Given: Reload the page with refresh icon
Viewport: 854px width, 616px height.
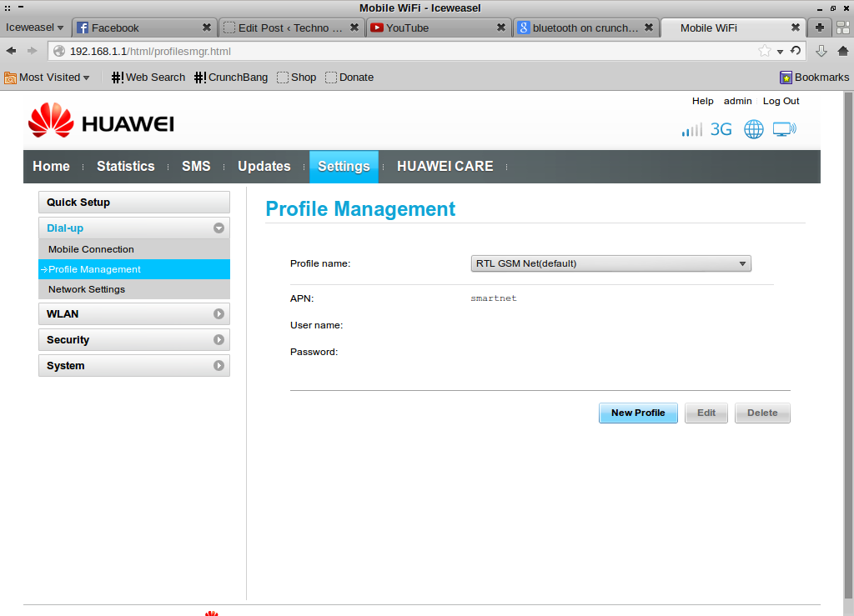Looking at the screenshot, I should [796, 51].
